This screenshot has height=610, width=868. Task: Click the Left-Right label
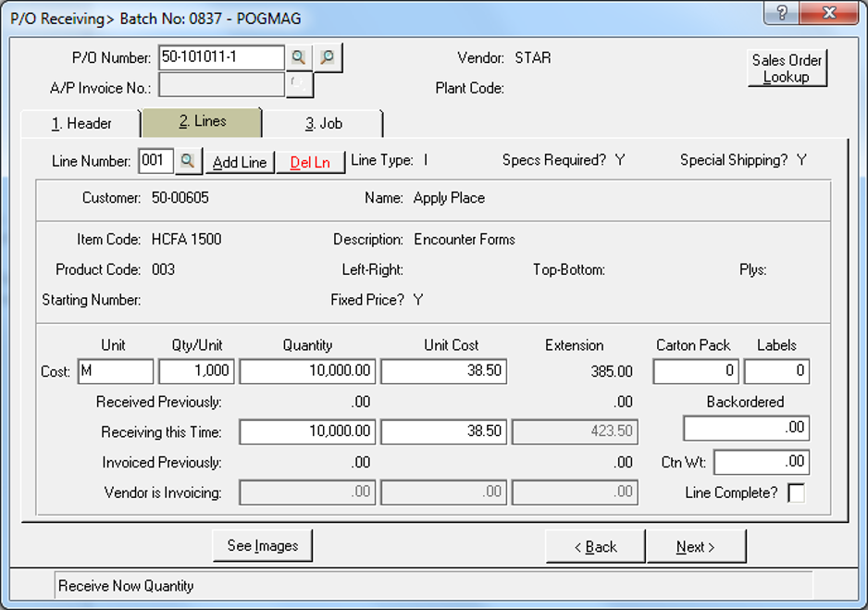(x=373, y=269)
